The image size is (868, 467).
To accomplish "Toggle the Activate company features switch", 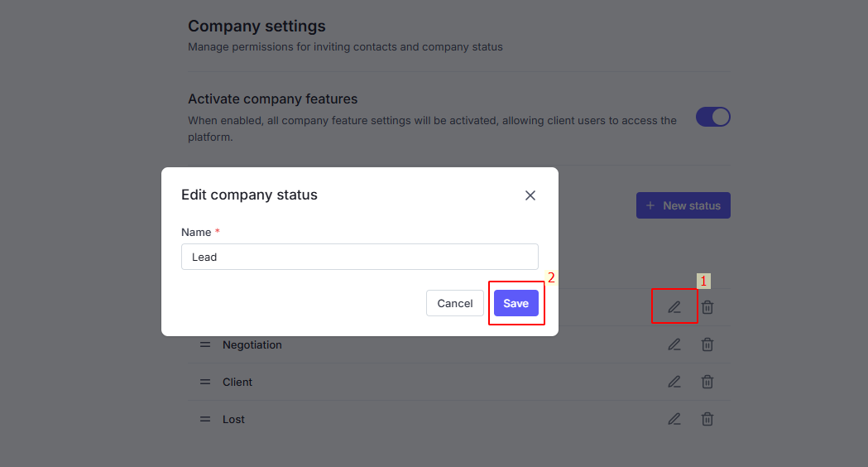I will 712,117.
